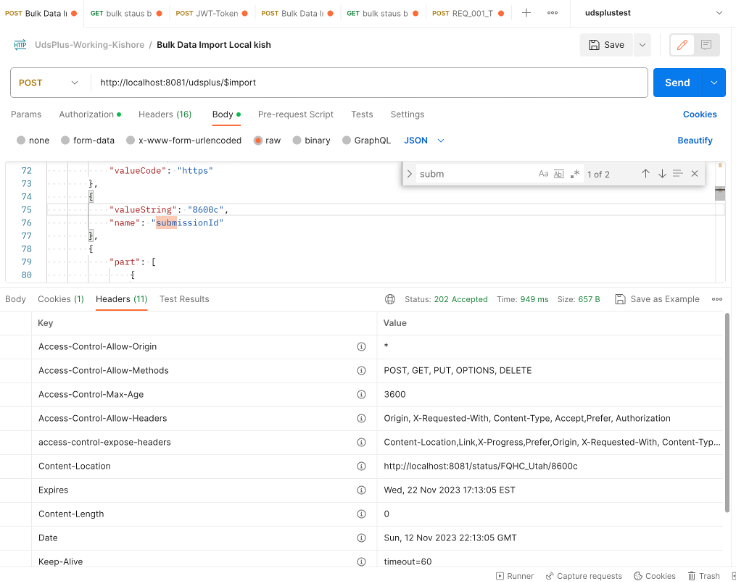Open response Cookies (1) tab
This screenshot has width=736, height=582.
coord(61,299)
